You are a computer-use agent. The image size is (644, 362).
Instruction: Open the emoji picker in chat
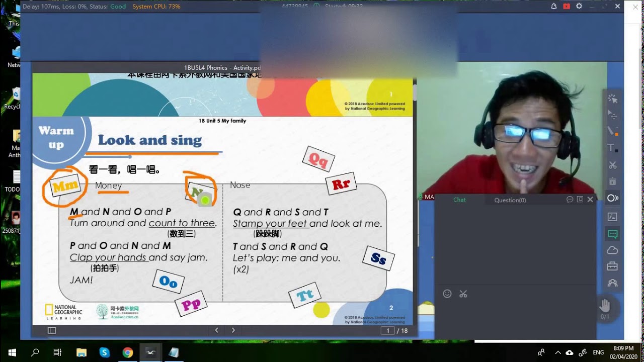click(447, 294)
